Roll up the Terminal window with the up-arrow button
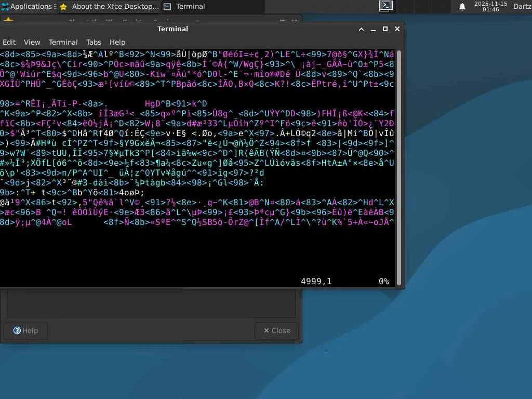 [362, 29]
